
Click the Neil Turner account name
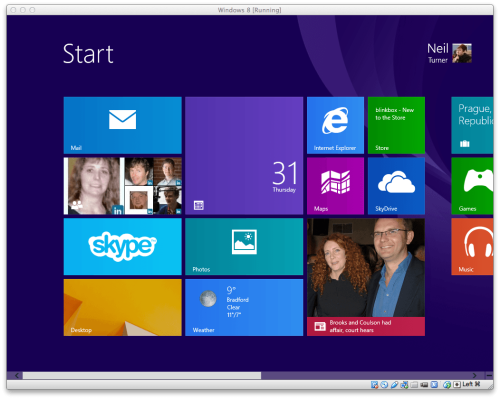(438, 53)
